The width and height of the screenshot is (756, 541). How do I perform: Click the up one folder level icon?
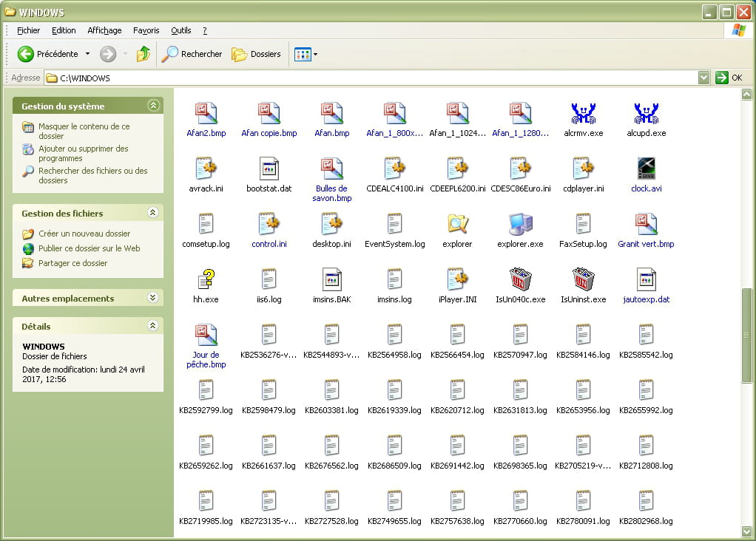pos(144,54)
